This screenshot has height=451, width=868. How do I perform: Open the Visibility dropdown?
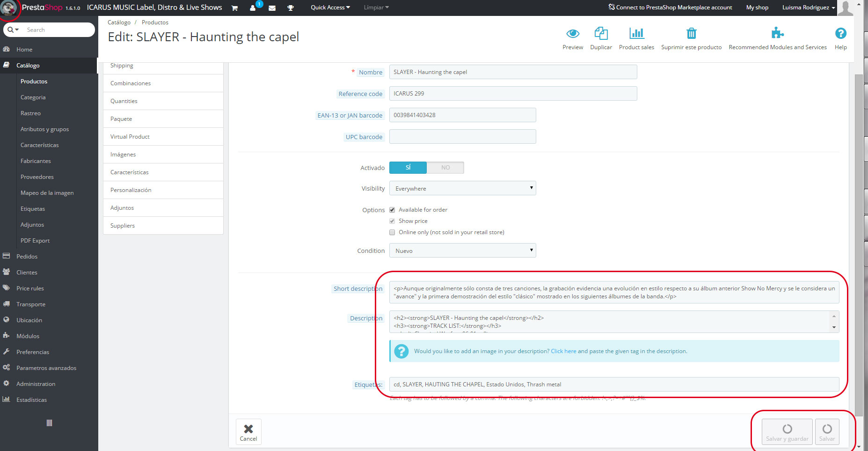[x=463, y=188]
